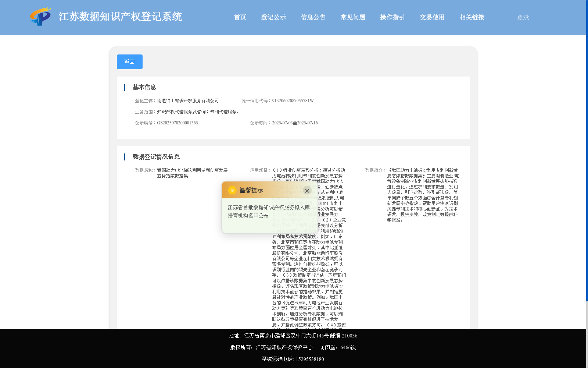Select data name 我国动力电池梯次利用专利创新发展态势指数数据集

[x=193, y=173]
